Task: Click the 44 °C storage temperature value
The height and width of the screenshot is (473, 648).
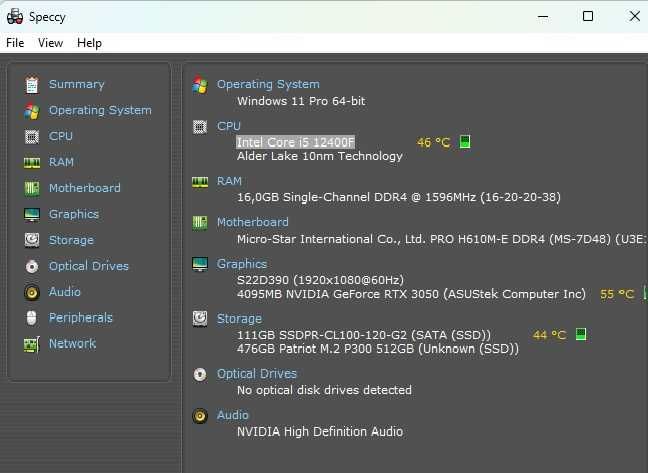Action: 549,335
